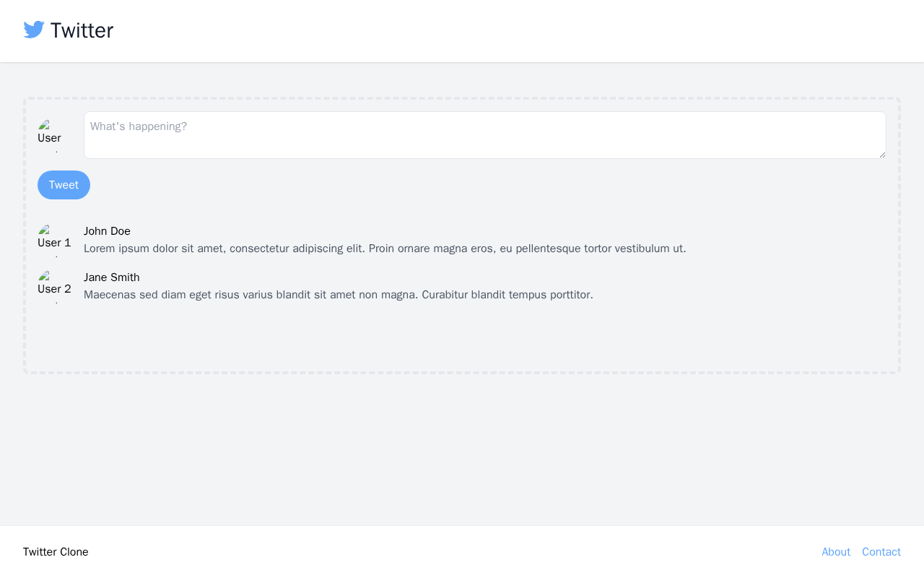Open the User 2 avatar beside Jane Smith
Screen dimensions: 924x578
point(55,286)
